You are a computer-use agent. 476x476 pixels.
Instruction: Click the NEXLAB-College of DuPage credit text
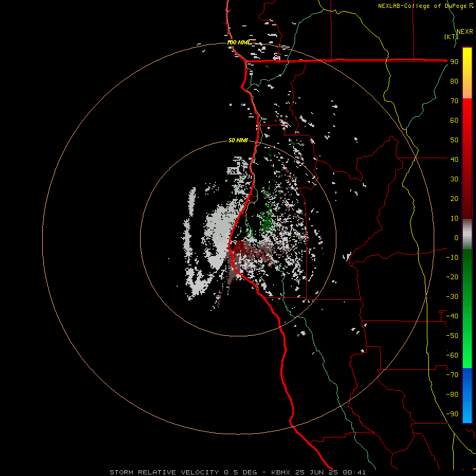pos(425,6)
